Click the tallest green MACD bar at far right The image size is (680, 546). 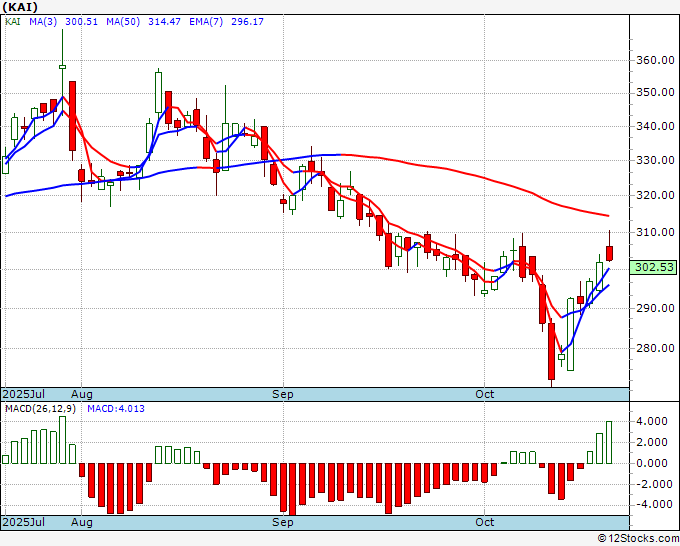(x=609, y=442)
